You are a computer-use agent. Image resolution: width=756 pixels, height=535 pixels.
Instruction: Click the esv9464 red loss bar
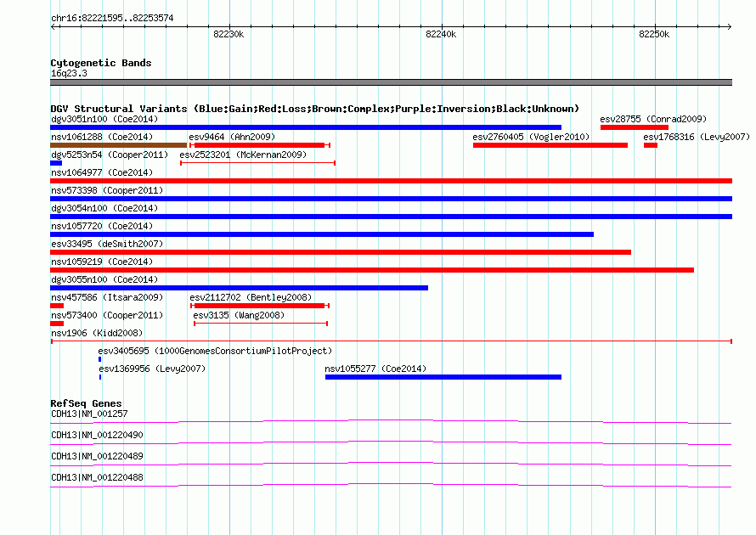click(x=260, y=145)
